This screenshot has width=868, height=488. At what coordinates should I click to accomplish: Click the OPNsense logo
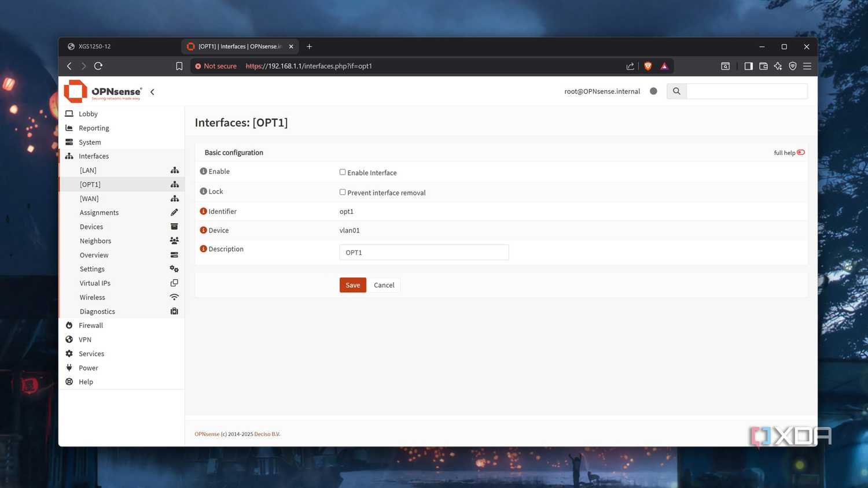[x=103, y=91]
